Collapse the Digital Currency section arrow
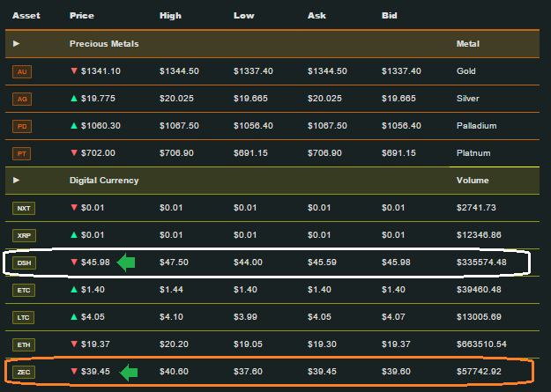Screen dimensions: 551x392 (16, 181)
